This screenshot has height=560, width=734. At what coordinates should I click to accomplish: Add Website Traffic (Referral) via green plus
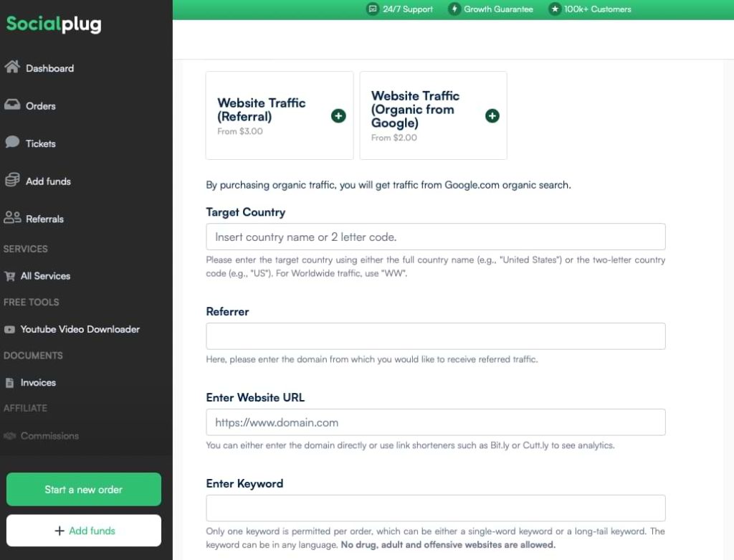(338, 115)
